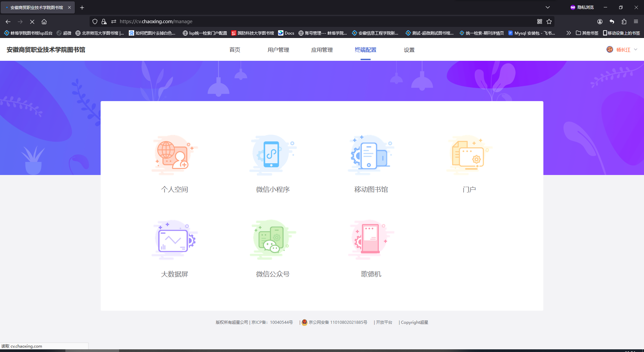
Task: Open the lsp统一检索门户配置 bookmark
Action: (x=205, y=33)
